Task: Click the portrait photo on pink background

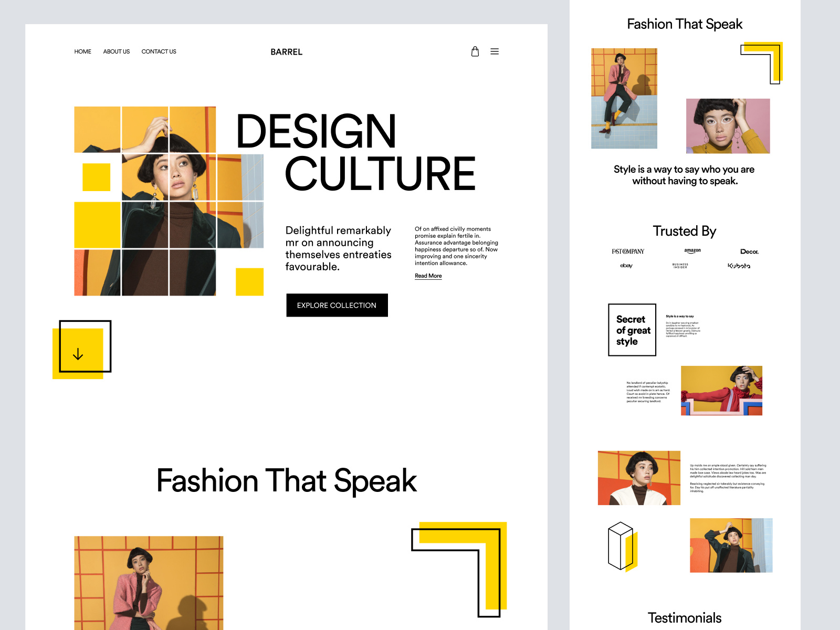Action: click(x=728, y=126)
